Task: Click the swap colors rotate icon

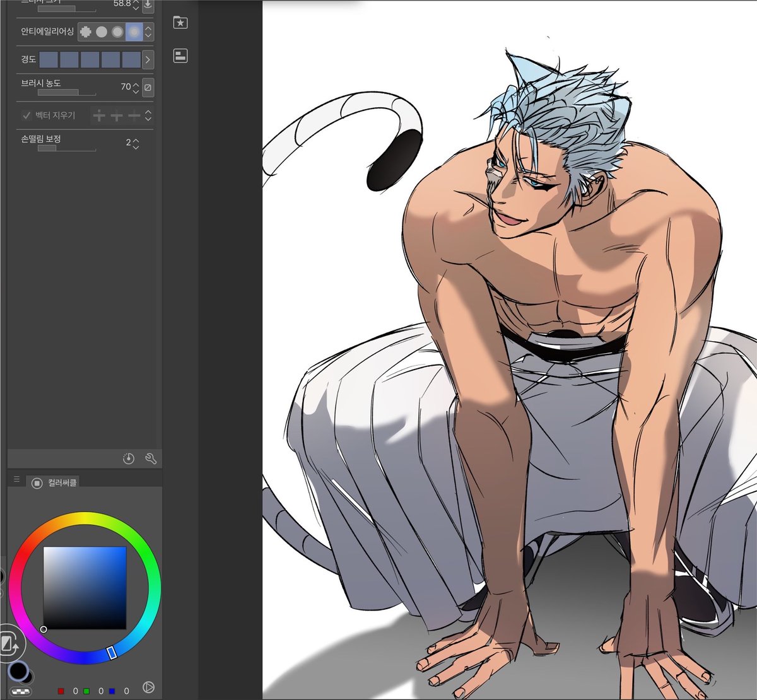Action: [9, 644]
